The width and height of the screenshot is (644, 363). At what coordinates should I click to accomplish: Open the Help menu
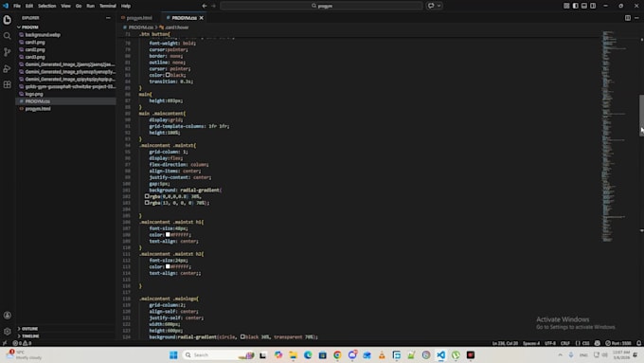126,6
